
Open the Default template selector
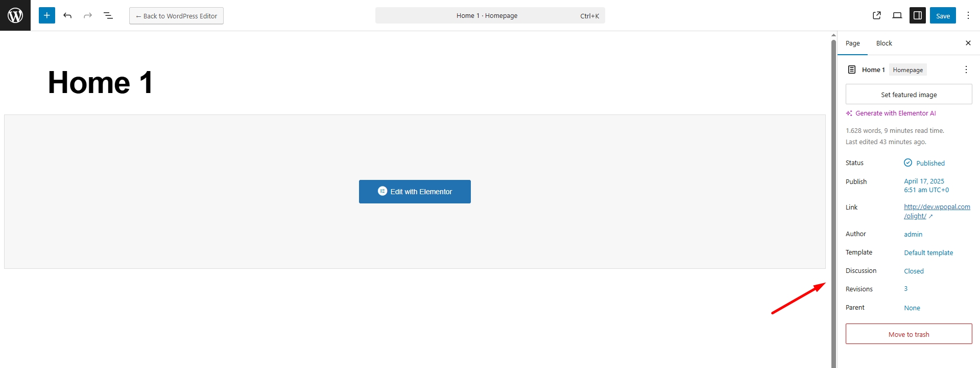click(928, 252)
